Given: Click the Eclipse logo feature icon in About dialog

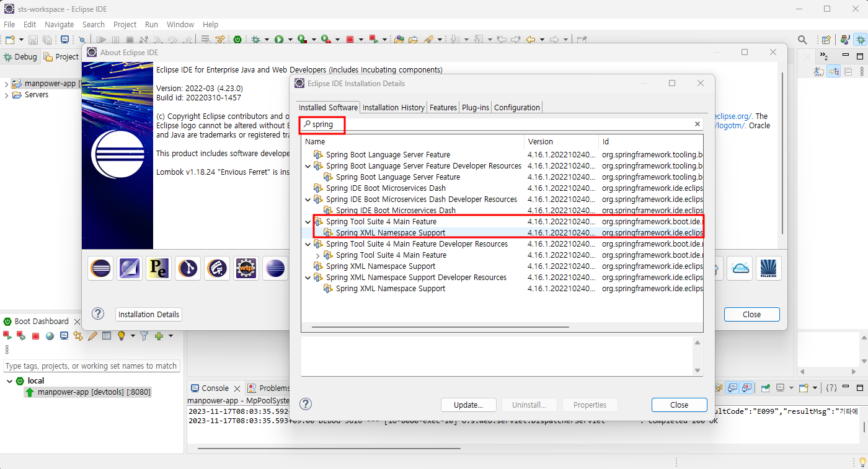Looking at the screenshot, I should click(x=100, y=268).
